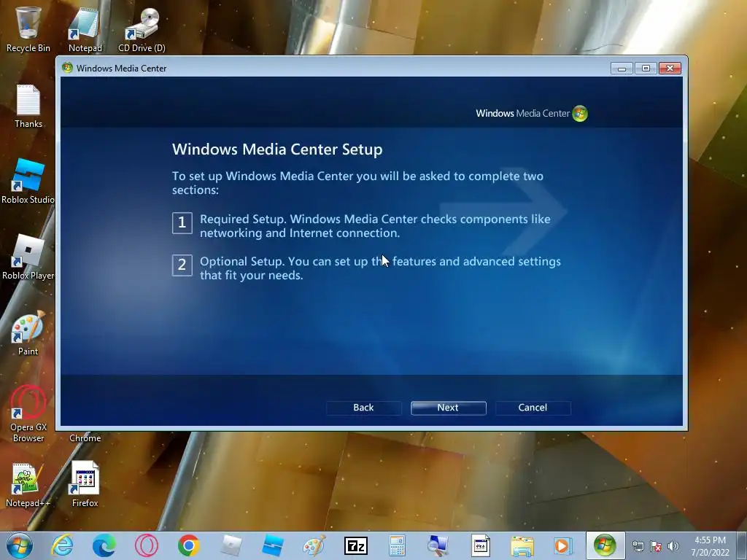Image resolution: width=747 pixels, height=560 pixels.
Task: Select the Opera GX Browser desktop shortcut
Action: pyautogui.click(x=28, y=414)
